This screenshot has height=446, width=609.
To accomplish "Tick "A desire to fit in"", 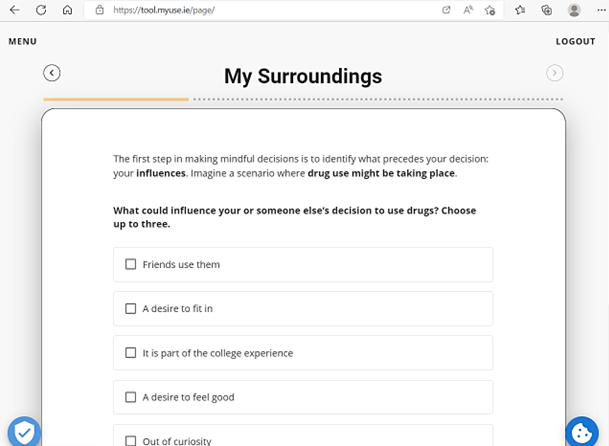I will click(131, 309).
